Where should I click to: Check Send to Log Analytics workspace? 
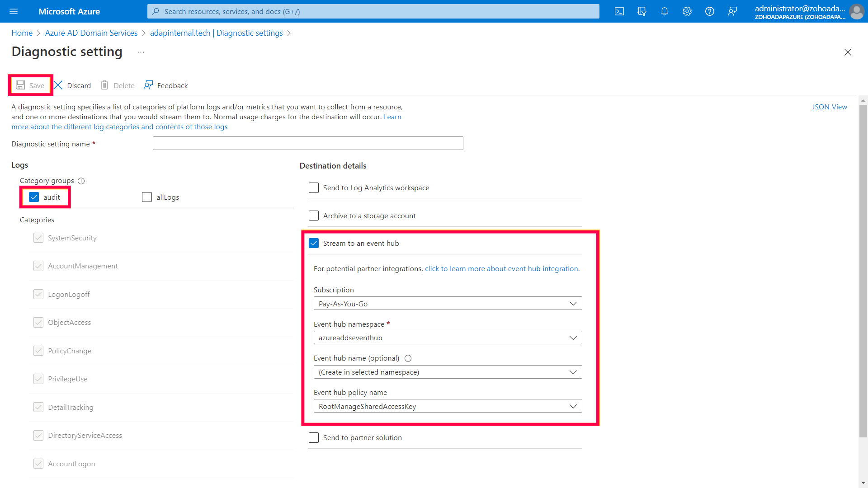pos(314,188)
